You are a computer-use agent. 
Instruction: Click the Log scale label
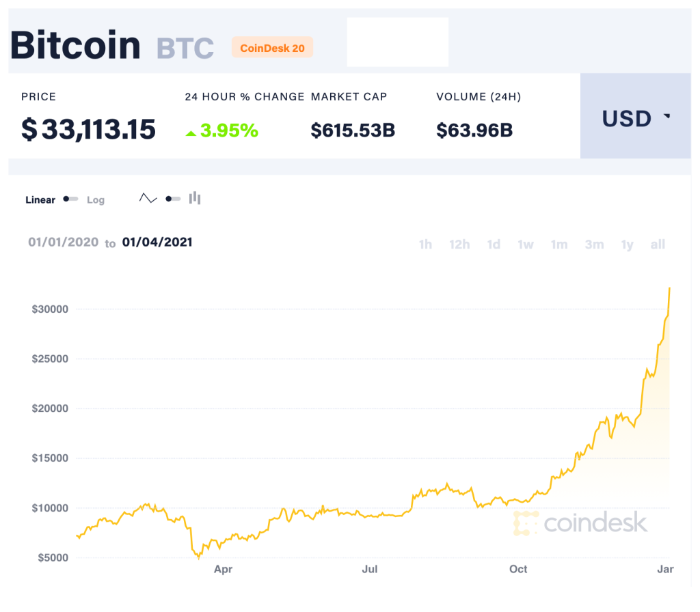click(96, 200)
